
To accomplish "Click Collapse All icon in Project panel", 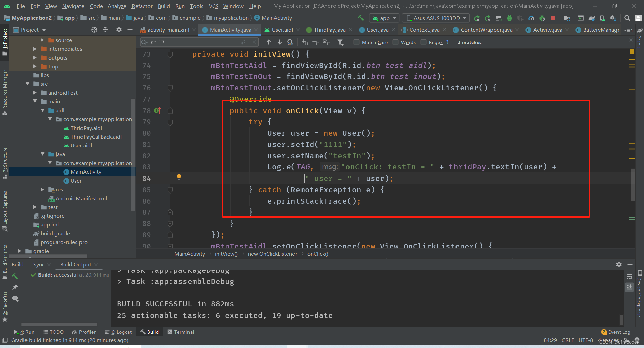I will pos(105,30).
